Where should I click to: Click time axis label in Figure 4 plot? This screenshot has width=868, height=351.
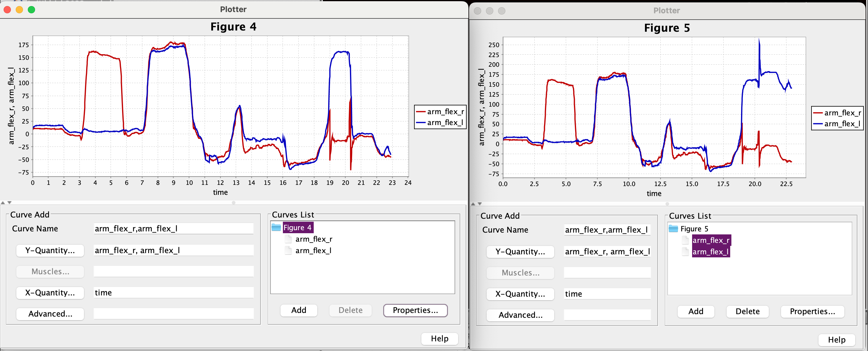[220, 193]
